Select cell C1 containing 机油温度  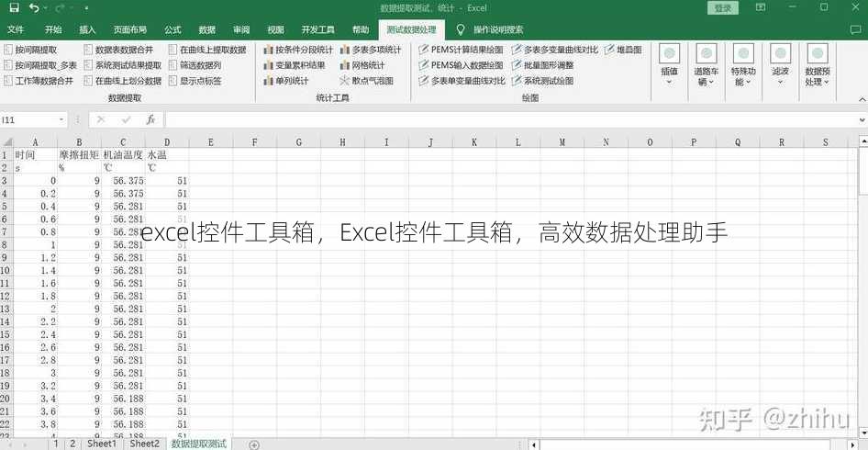(x=124, y=154)
